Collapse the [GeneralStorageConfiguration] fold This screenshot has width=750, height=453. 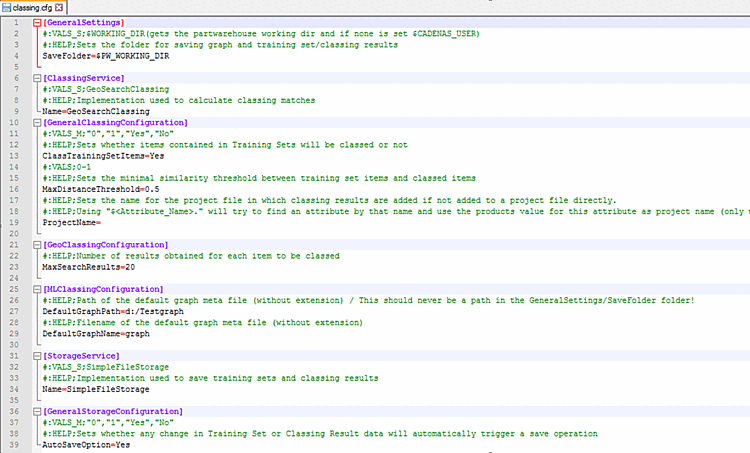37,411
